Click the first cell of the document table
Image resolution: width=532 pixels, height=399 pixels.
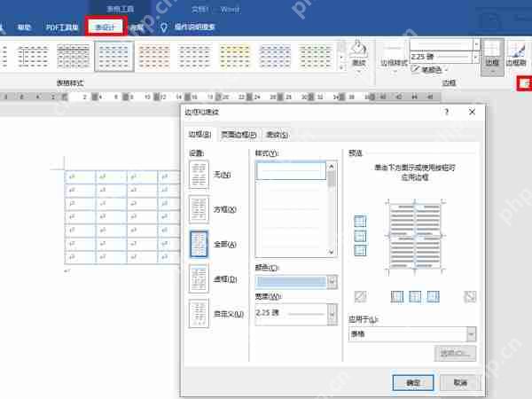coord(80,176)
